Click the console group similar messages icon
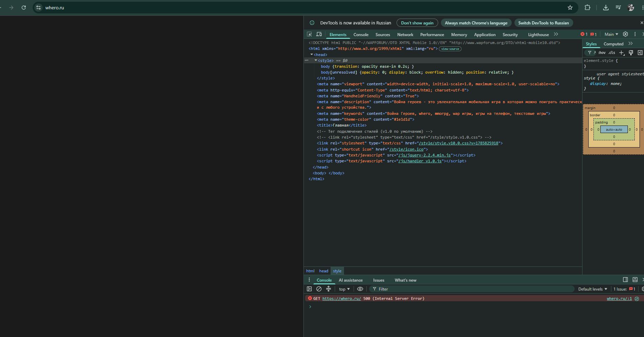 pos(329,289)
